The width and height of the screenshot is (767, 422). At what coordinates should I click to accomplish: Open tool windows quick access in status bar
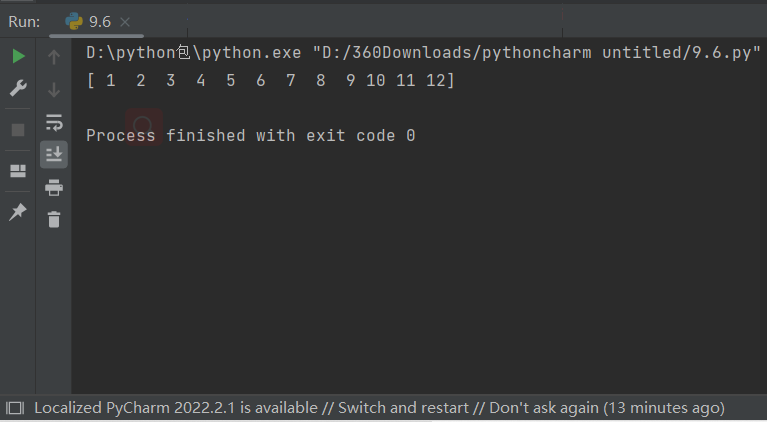[15, 408]
